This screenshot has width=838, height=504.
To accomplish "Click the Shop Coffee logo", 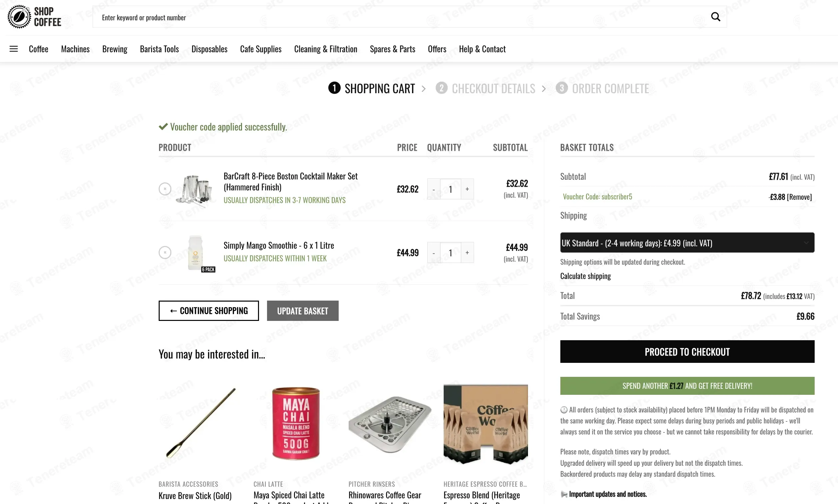I will pyautogui.click(x=34, y=17).
